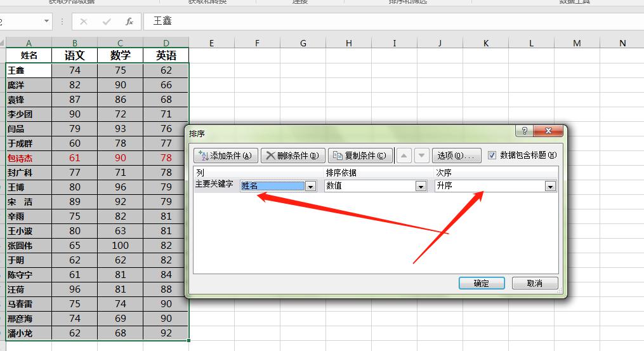Click 王博's math score 96
Screen dimensions: 644x351
(121, 187)
